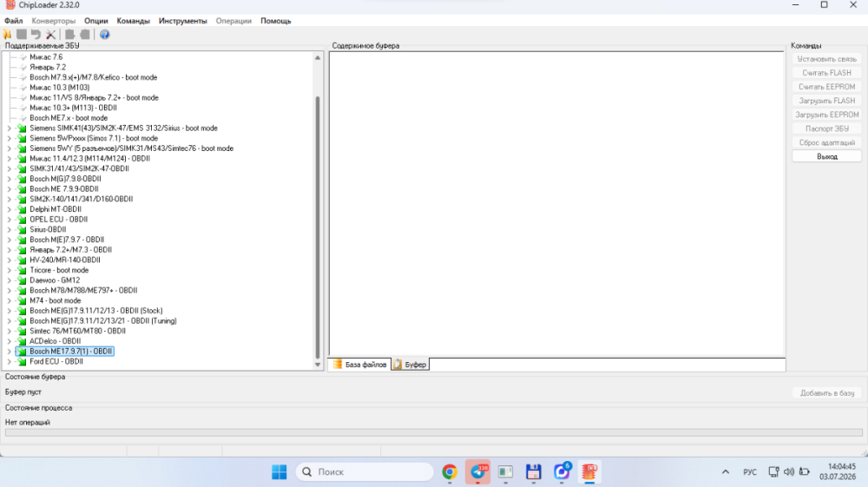Click the Установить связь button
Viewport: 868px width, 487px height.
pyautogui.click(x=827, y=59)
